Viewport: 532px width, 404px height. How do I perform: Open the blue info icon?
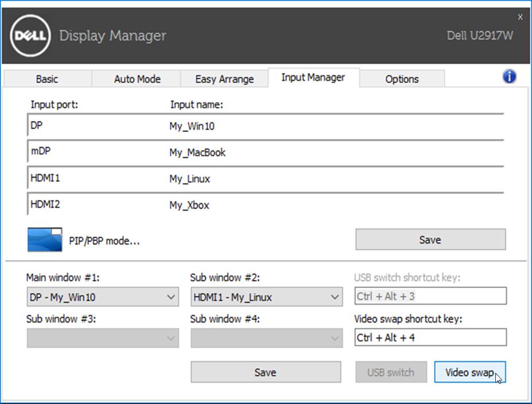pyautogui.click(x=509, y=77)
